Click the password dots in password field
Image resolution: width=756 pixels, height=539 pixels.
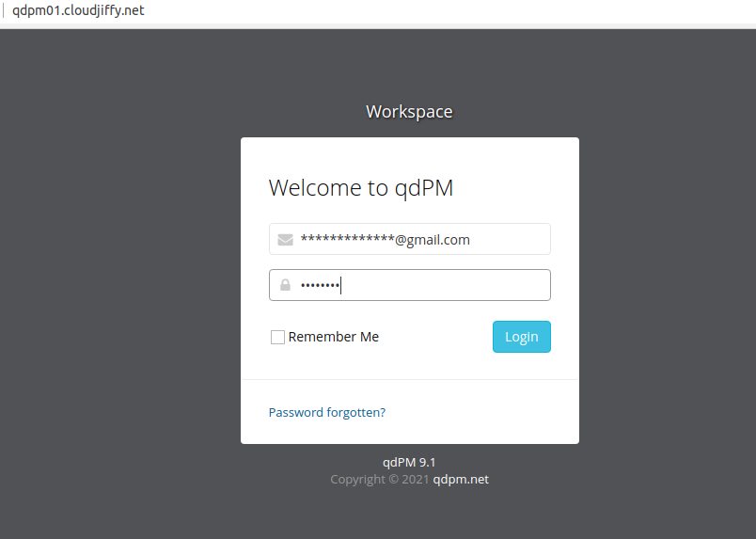click(x=320, y=285)
